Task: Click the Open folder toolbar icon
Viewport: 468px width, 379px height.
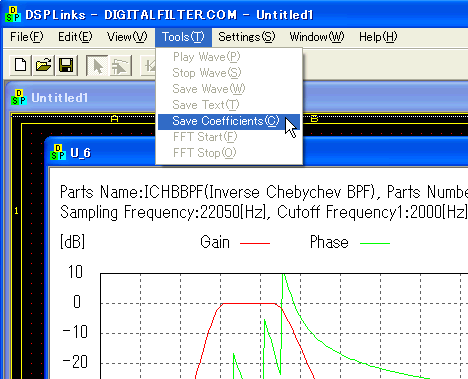Action: [x=44, y=65]
